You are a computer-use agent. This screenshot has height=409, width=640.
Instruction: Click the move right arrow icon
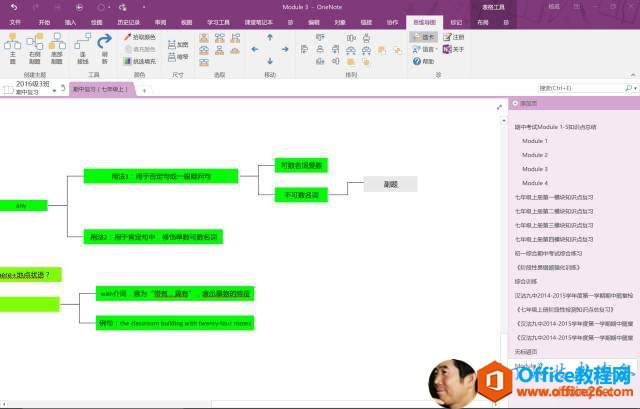pos(285,49)
